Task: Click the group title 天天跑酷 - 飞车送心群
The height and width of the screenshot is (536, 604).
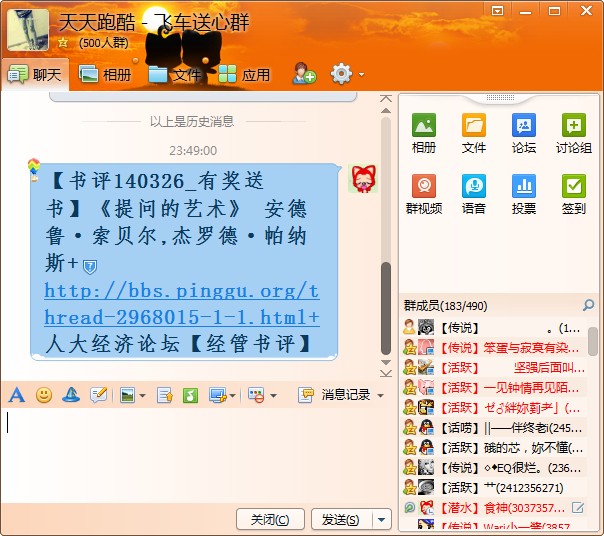Action: (154, 22)
